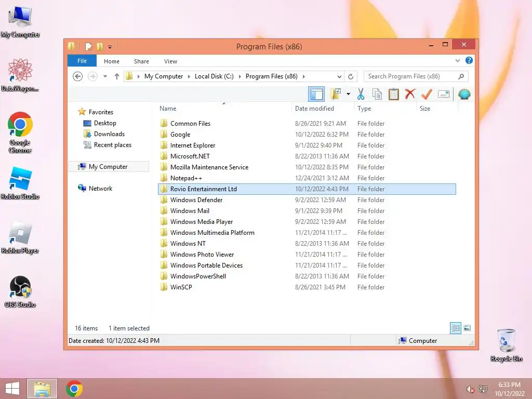532x399 pixels.
Task: Expand the ribbon with the chevron
Action: tap(457, 61)
